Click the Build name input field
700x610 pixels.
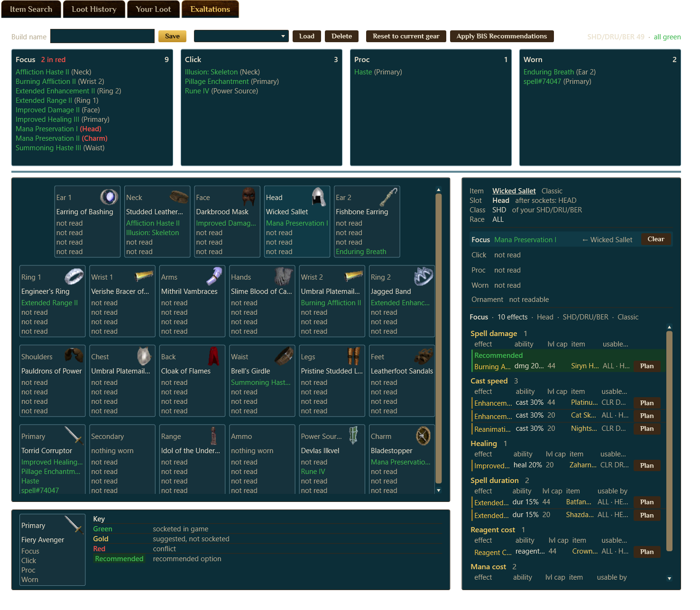pyautogui.click(x=102, y=36)
